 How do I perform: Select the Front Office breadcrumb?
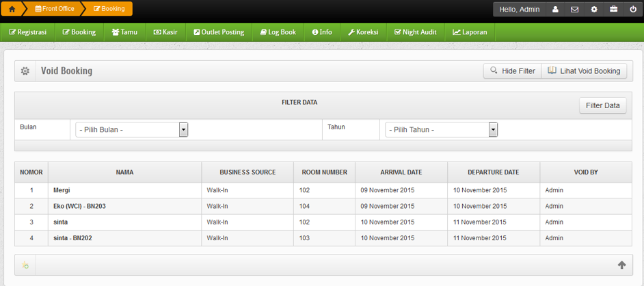tap(54, 9)
